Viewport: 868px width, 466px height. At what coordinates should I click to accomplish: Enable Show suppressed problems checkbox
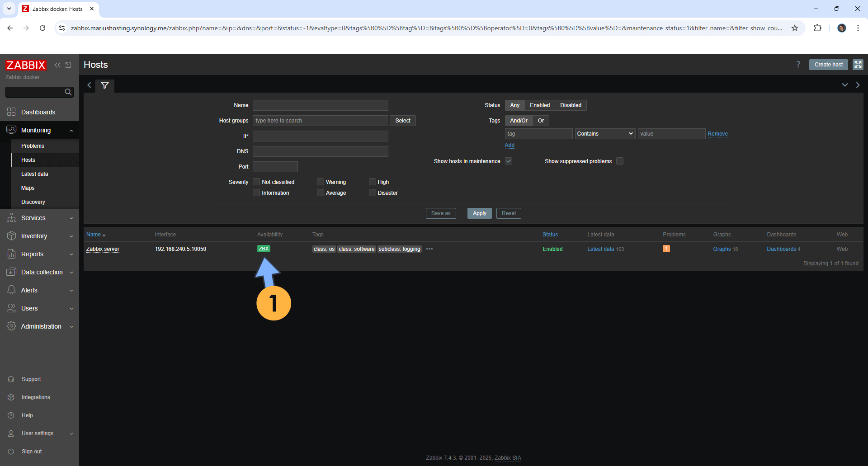tap(620, 161)
